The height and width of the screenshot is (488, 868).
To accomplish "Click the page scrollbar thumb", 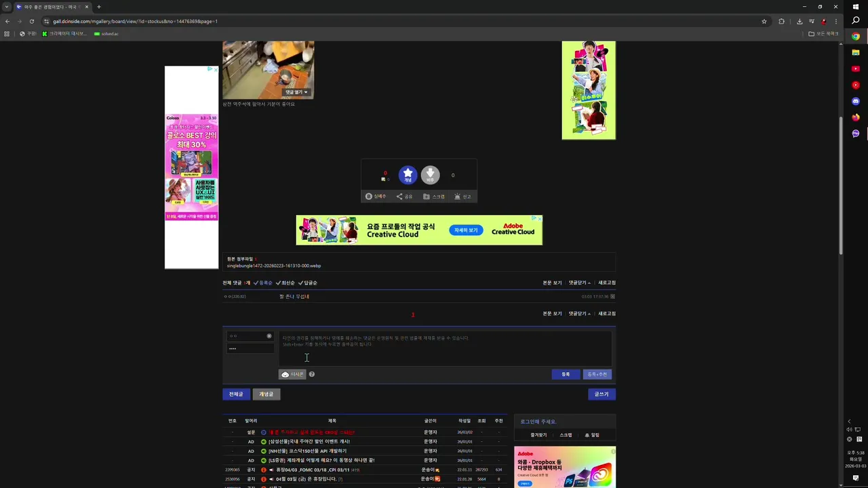I will 842,186.
